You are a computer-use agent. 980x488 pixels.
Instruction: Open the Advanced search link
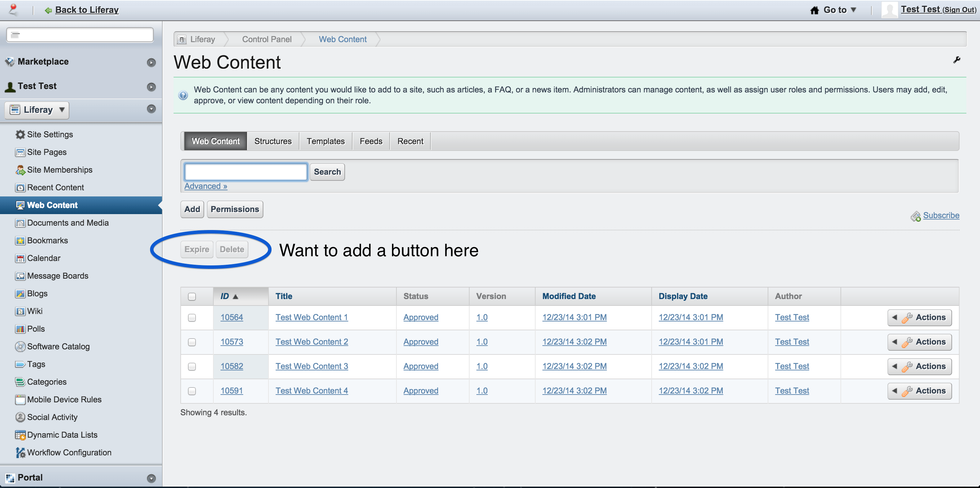pyautogui.click(x=206, y=186)
